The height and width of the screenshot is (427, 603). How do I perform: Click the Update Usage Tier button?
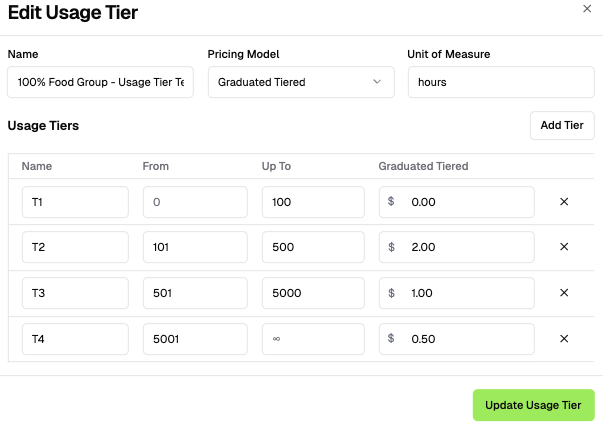tap(533, 405)
